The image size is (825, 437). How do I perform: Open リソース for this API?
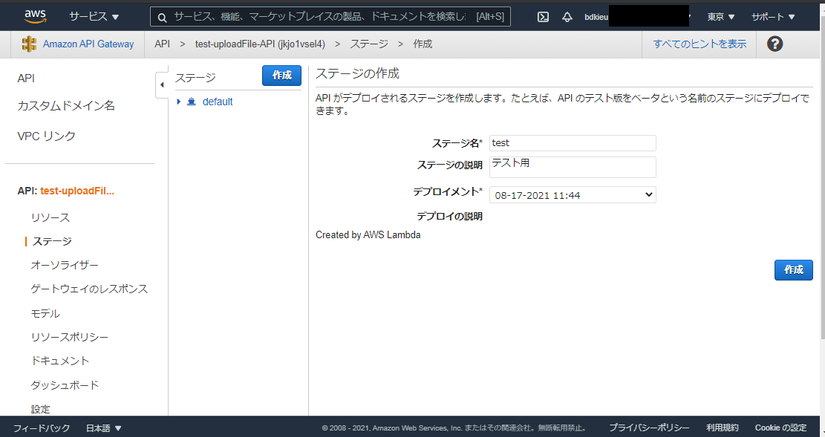[x=50, y=218]
